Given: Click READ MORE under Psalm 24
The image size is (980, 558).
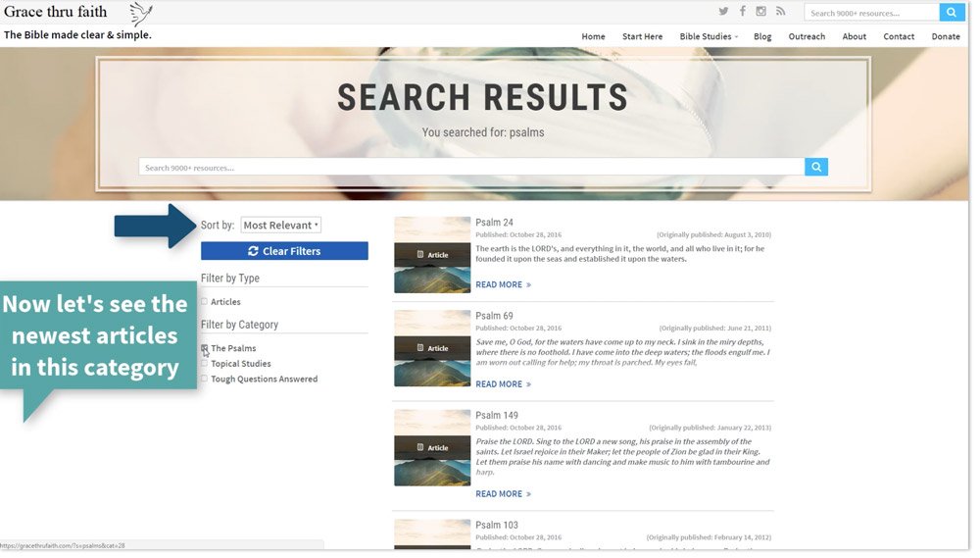Looking at the screenshot, I should click(x=503, y=284).
